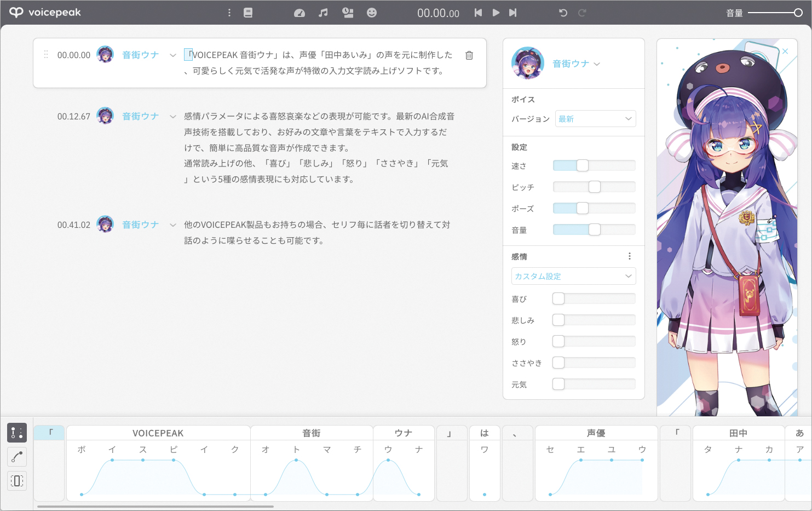Click the horizontal scrollbar of accent editor
The width and height of the screenshot is (812, 511).
156,507
